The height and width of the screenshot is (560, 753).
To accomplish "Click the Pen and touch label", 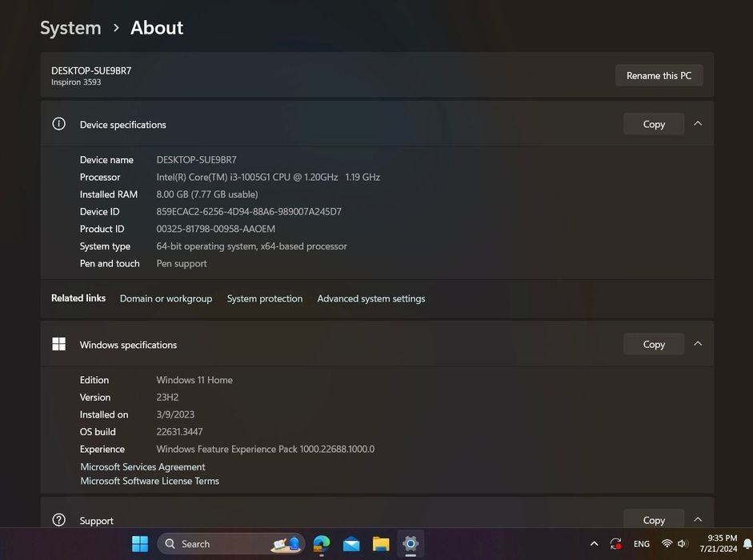I will point(110,263).
